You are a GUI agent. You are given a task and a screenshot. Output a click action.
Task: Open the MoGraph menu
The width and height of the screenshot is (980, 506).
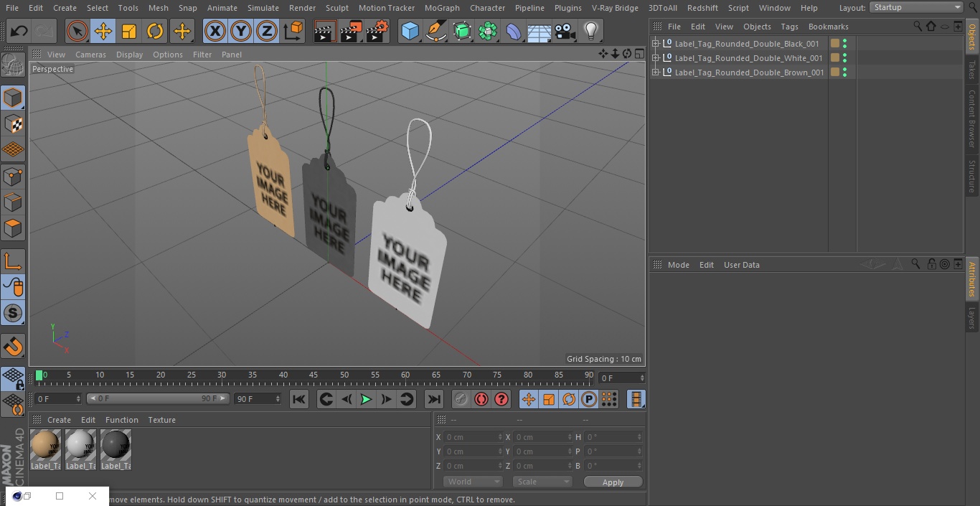[442, 8]
